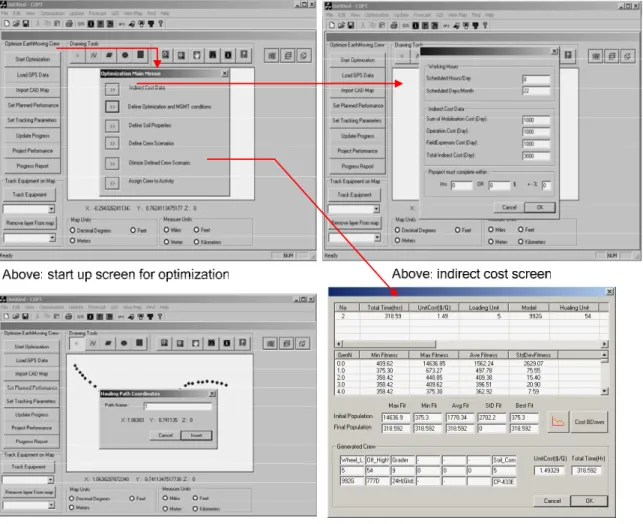Open Indirect Cost Data via its >> button

click(x=112, y=89)
